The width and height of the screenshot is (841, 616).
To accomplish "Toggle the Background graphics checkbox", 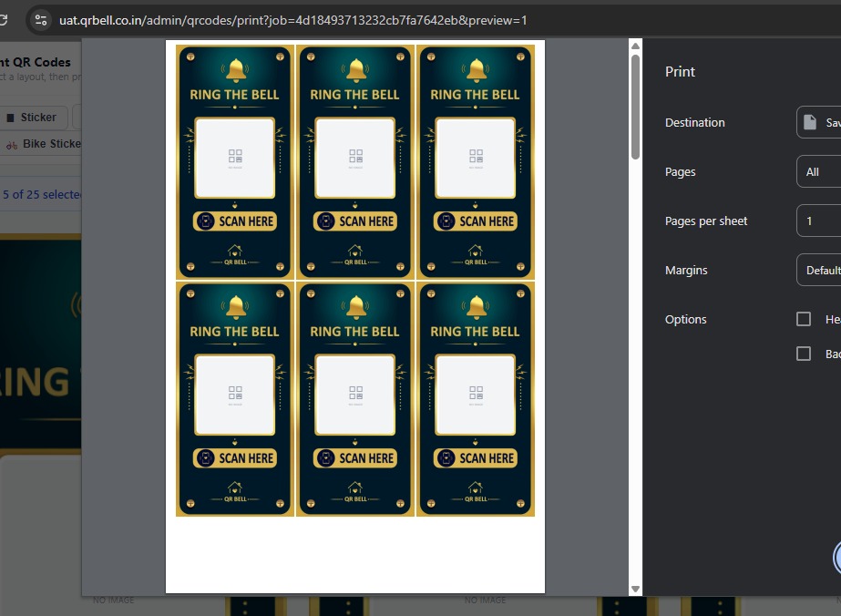I will point(804,354).
